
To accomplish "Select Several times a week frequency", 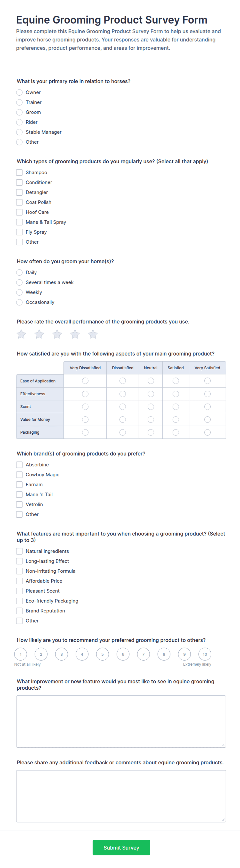I will 19,282.
